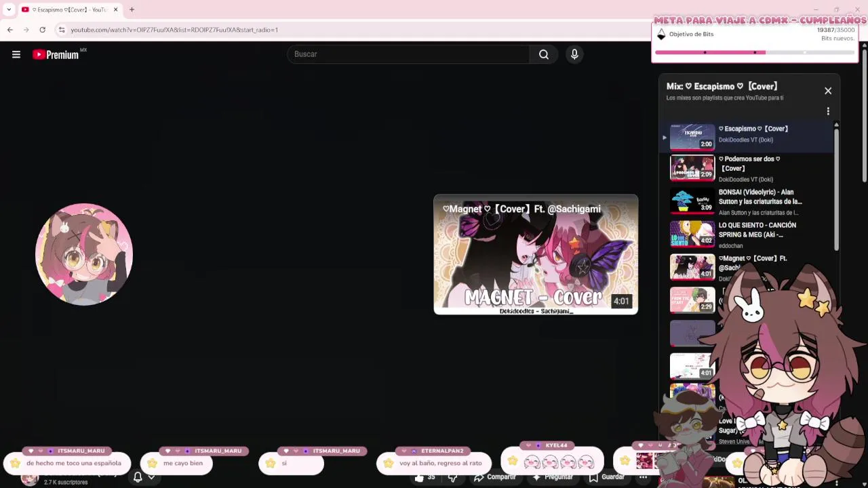Expand the notification bell dropdown arrow
Image resolution: width=868 pixels, height=488 pixels.
pyautogui.click(x=151, y=477)
